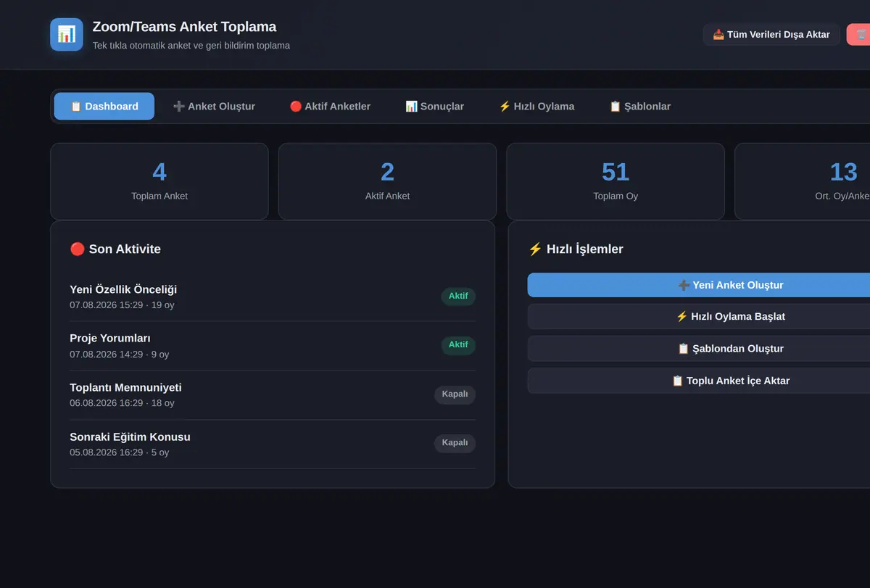The image size is (870, 588).
Task: Open the Yeni Özellik Önceliği survey title
Action: click(x=123, y=289)
